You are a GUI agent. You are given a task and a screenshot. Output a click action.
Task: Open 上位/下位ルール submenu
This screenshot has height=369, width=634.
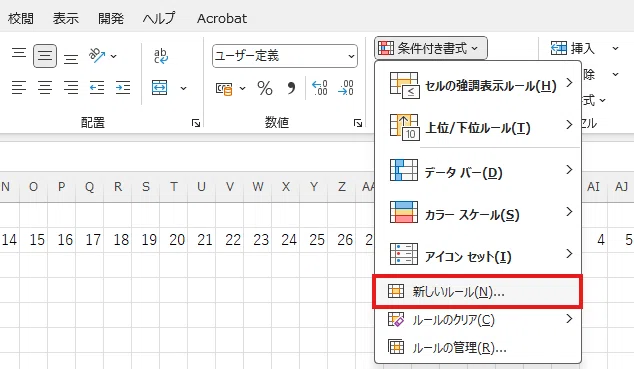[478, 127]
